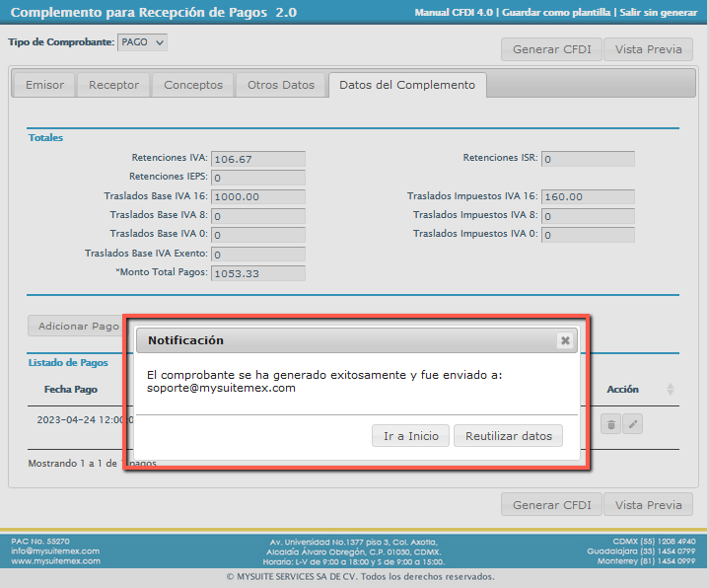The height and width of the screenshot is (588, 709).
Task: Click the Salir sin generar link
Action: tap(659, 13)
